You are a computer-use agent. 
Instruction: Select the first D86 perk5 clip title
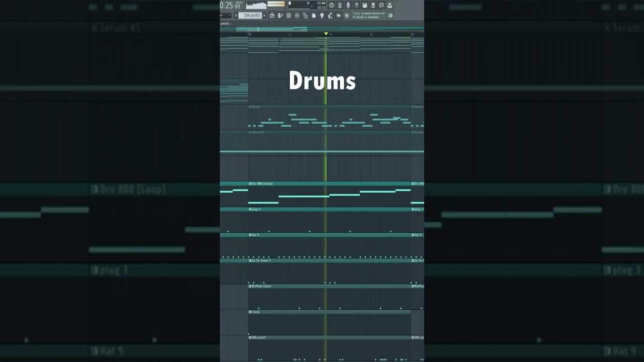click(x=258, y=337)
